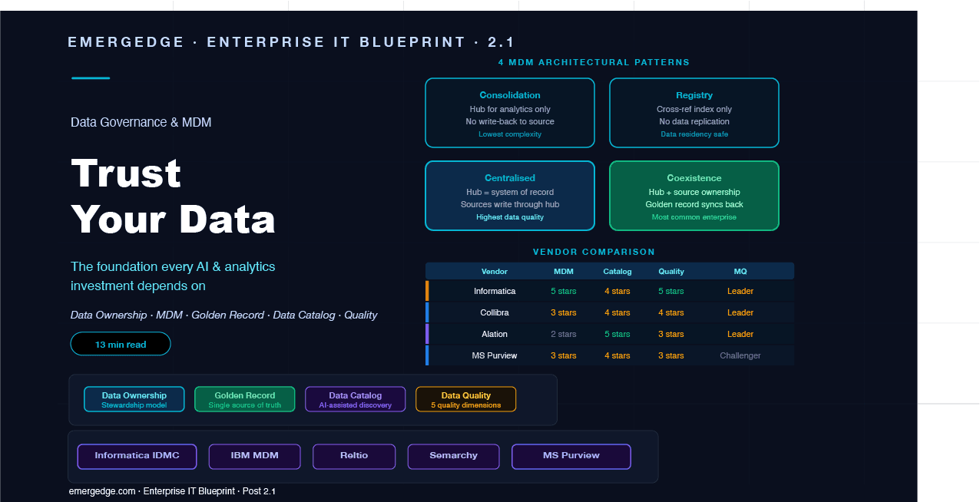Click MS Purview's MDM 3 stars rating
The image size is (980, 502).
click(x=564, y=356)
